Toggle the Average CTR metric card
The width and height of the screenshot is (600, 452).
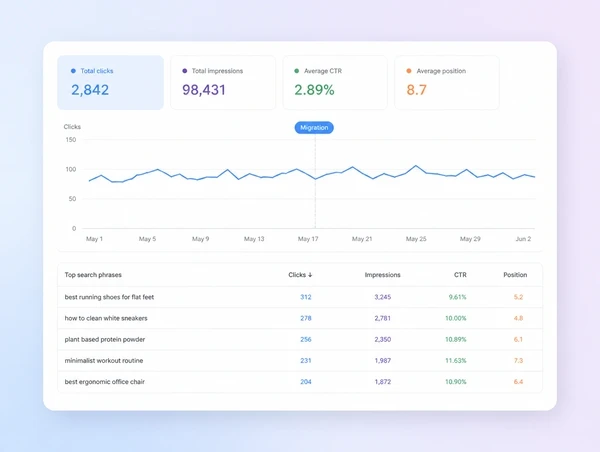(335, 83)
